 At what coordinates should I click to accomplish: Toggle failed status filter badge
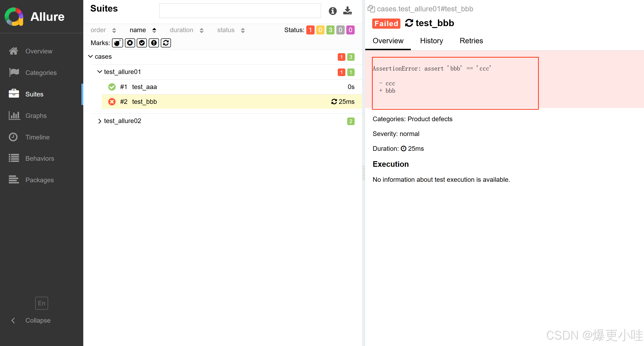(x=310, y=30)
